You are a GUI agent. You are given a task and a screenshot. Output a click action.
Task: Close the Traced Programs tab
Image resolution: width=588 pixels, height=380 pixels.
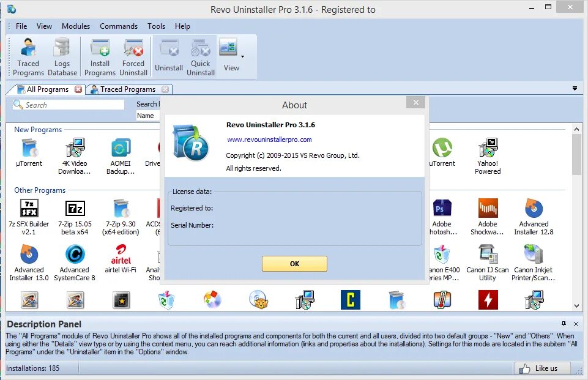(165, 89)
